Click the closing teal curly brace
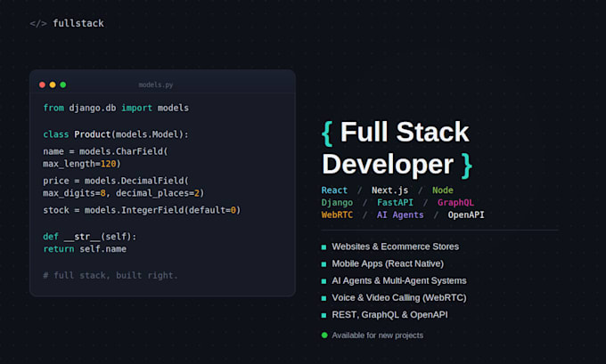Image resolution: width=606 pixels, height=364 pixels. click(x=467, y=166)
